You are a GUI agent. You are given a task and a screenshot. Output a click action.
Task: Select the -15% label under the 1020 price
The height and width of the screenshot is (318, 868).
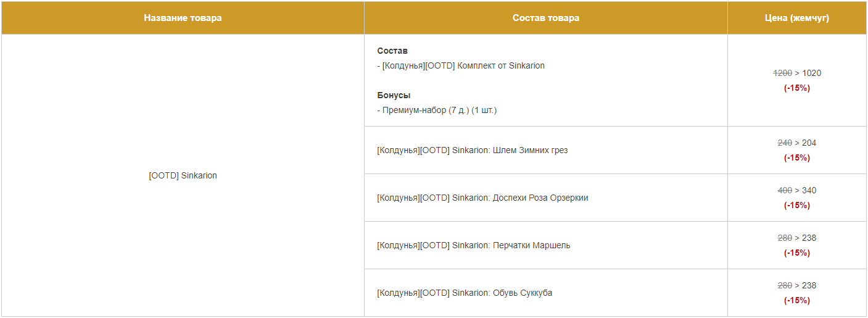point(796,88)
